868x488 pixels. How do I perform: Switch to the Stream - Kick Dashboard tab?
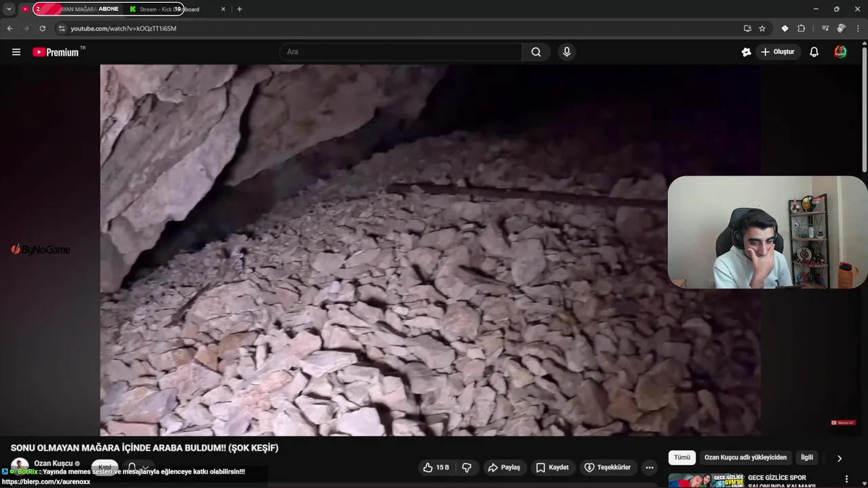pyautogui.click(x=170, y=9)
